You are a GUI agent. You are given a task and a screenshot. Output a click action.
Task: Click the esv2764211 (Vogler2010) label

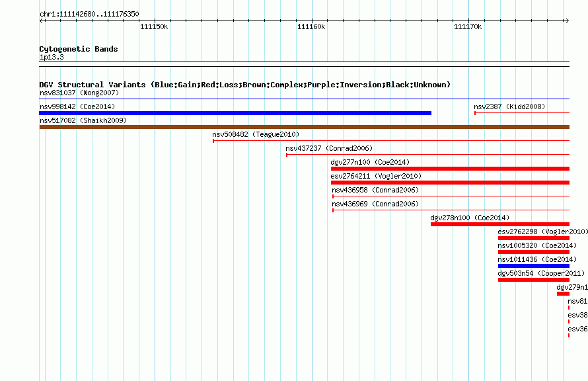376,176
